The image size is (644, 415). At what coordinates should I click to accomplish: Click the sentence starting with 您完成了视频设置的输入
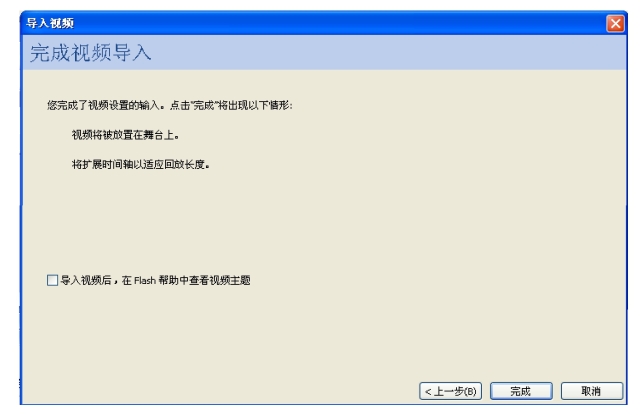[170, 105]
